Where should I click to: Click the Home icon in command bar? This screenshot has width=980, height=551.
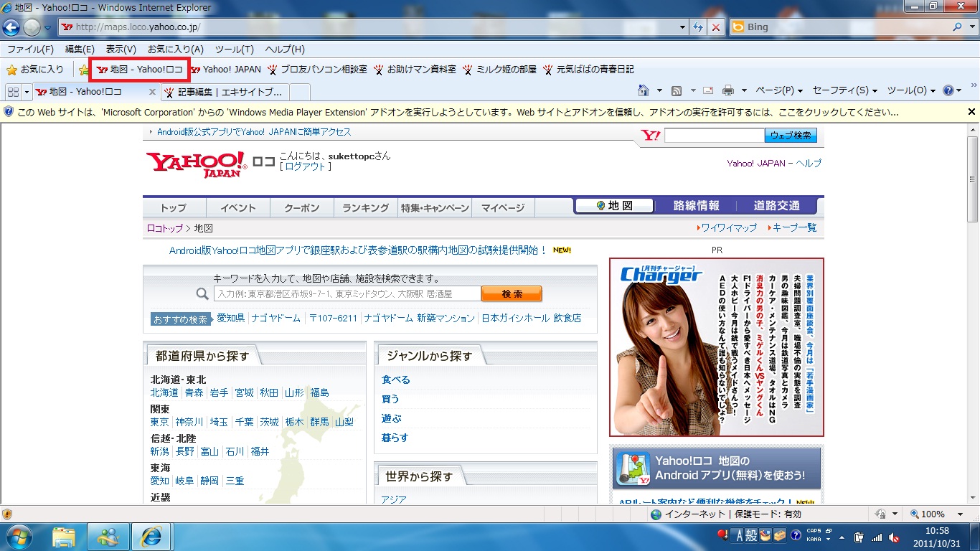(644, 90)
